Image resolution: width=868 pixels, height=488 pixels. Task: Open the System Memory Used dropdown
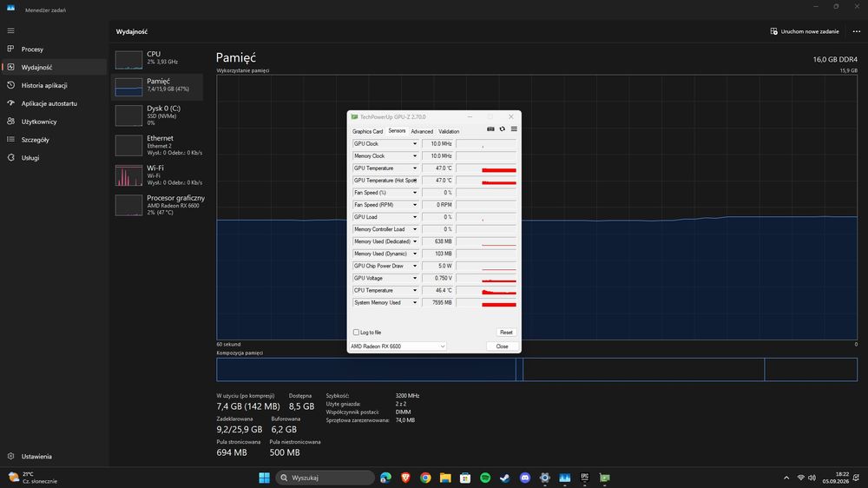tap(415, 302)
